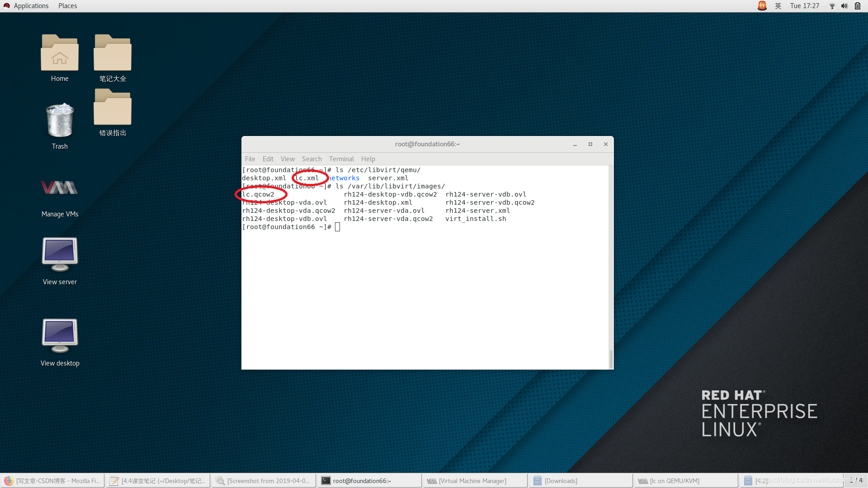
Task: Open the volume speaker icon
Action: click(x=844, y=6)
